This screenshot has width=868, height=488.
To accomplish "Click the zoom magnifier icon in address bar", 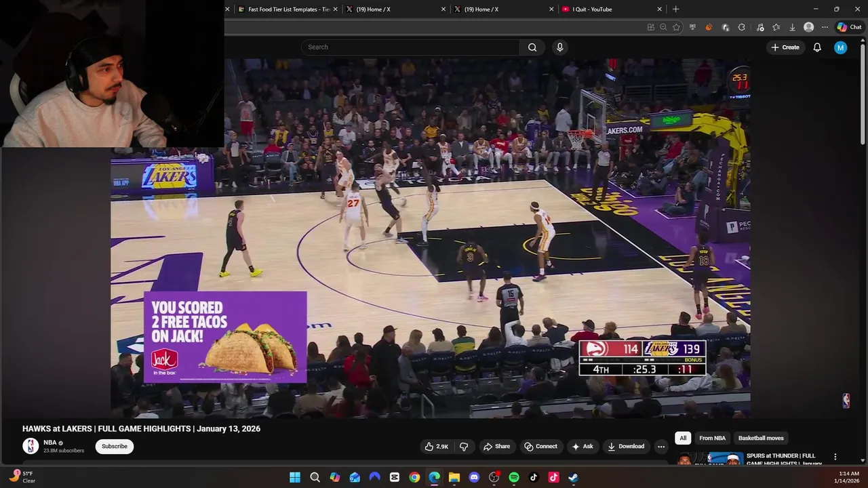I will [x=663, y=27].
